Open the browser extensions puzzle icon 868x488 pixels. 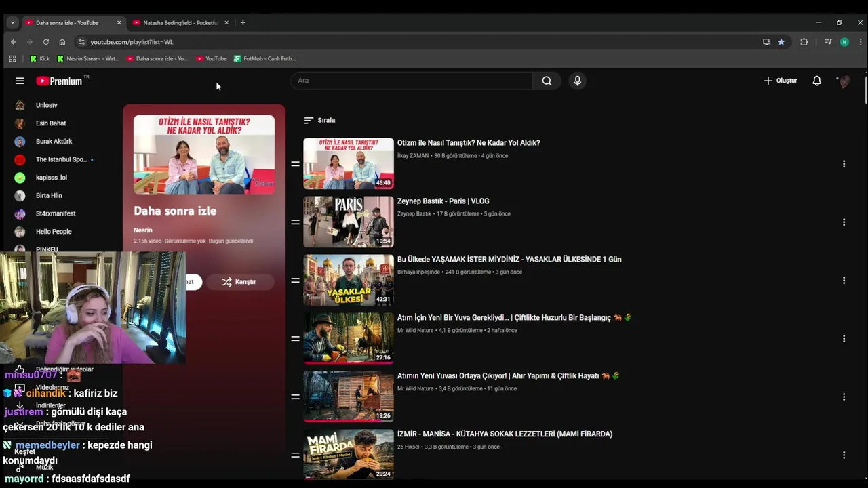(804, 42)
